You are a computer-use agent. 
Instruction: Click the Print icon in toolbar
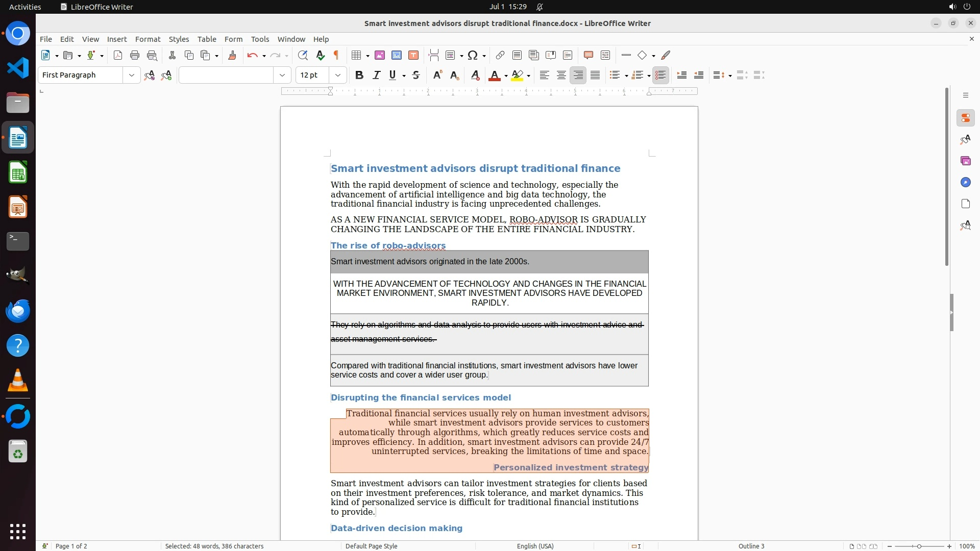[x=135, y=56]
